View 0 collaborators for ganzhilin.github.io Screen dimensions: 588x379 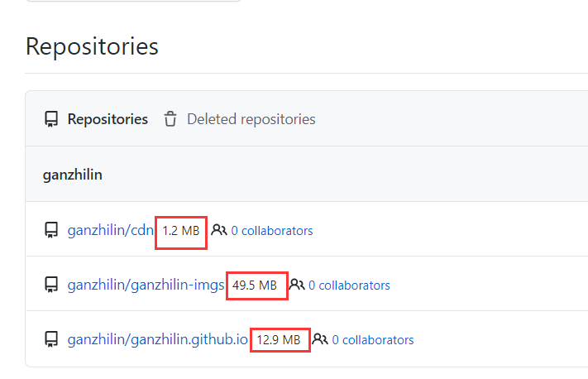pyautogui.click(x=373, y=340)
